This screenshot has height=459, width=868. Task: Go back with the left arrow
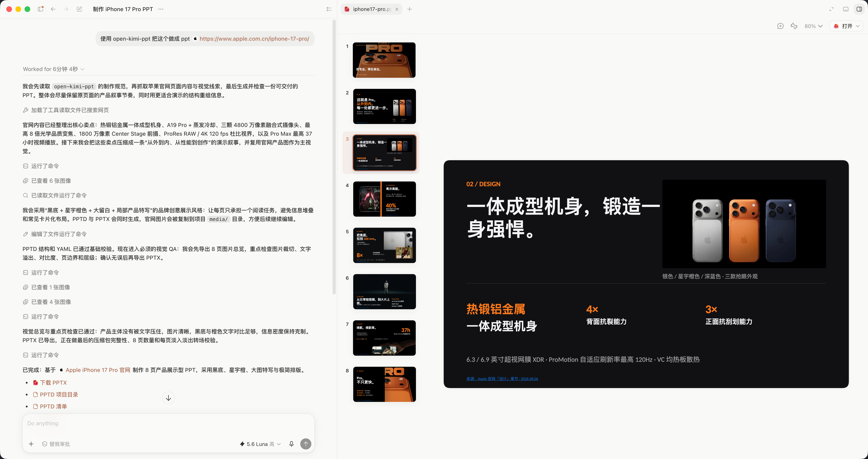[x=53, y=9]
